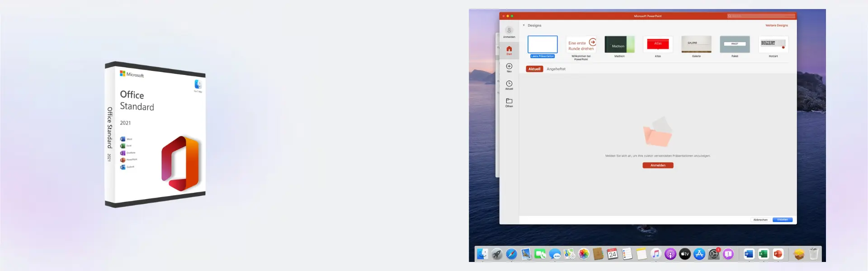
Task: Open Feedback Assistant from the dock
Action: coord(728,254)
